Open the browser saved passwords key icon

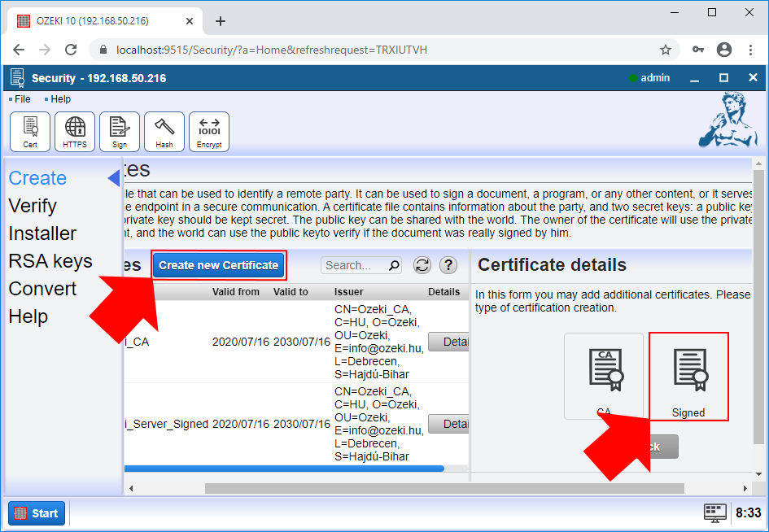[698, 50]
